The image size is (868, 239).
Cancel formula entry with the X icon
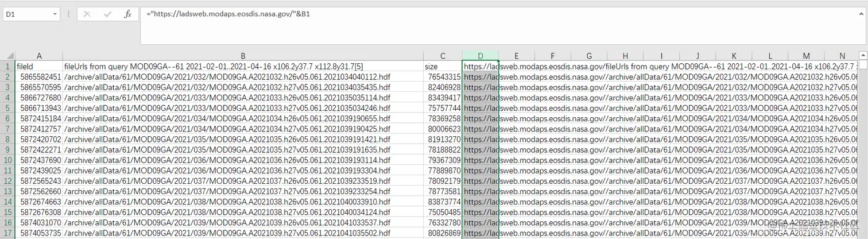pos(87,14)
